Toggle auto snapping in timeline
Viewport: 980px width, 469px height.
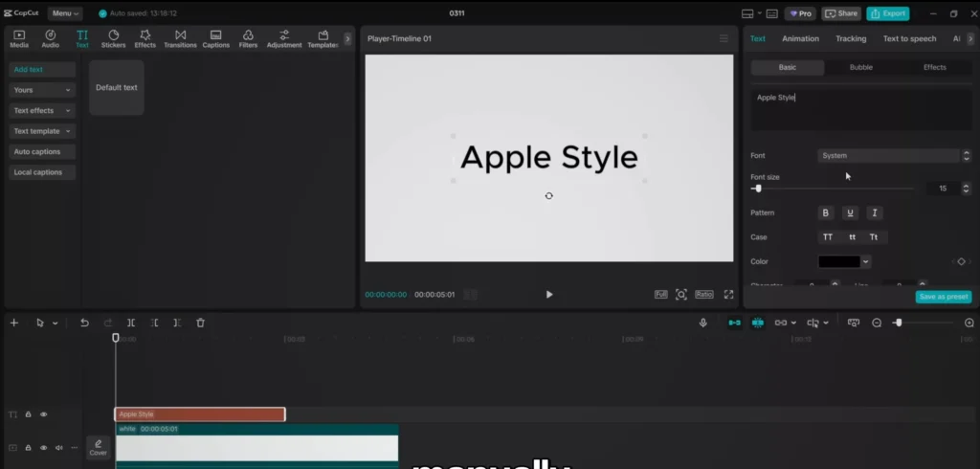pos(758,323)
